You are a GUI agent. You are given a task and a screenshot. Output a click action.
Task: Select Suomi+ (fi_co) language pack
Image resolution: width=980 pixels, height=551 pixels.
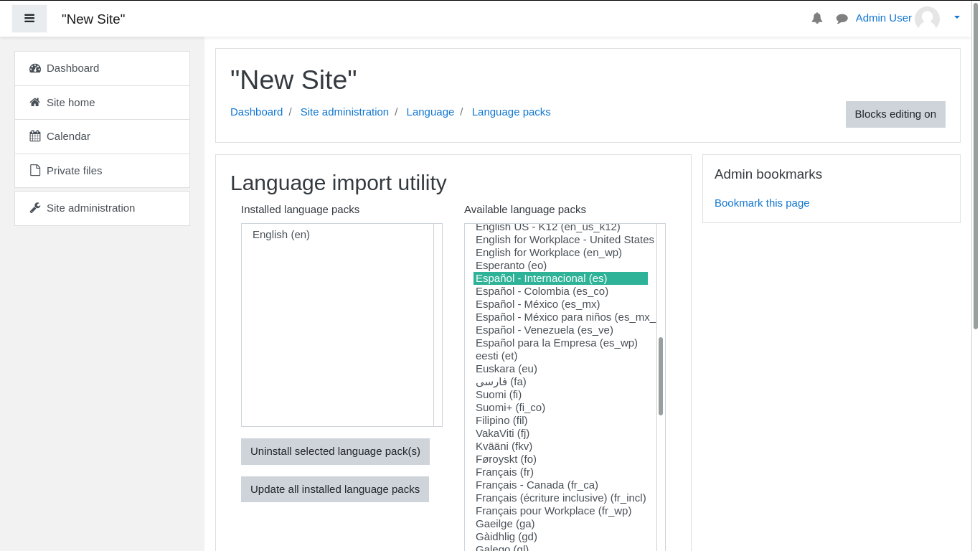coord(560,408)
